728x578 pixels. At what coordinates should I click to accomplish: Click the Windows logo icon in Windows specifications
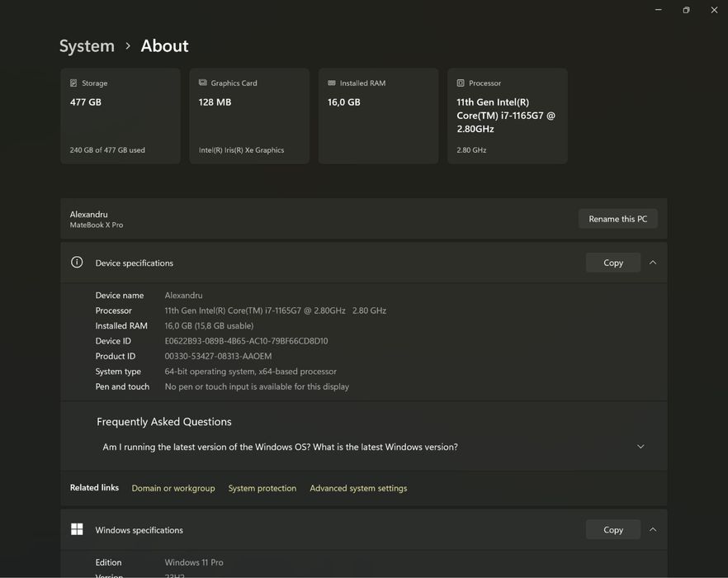click(77, 530)
